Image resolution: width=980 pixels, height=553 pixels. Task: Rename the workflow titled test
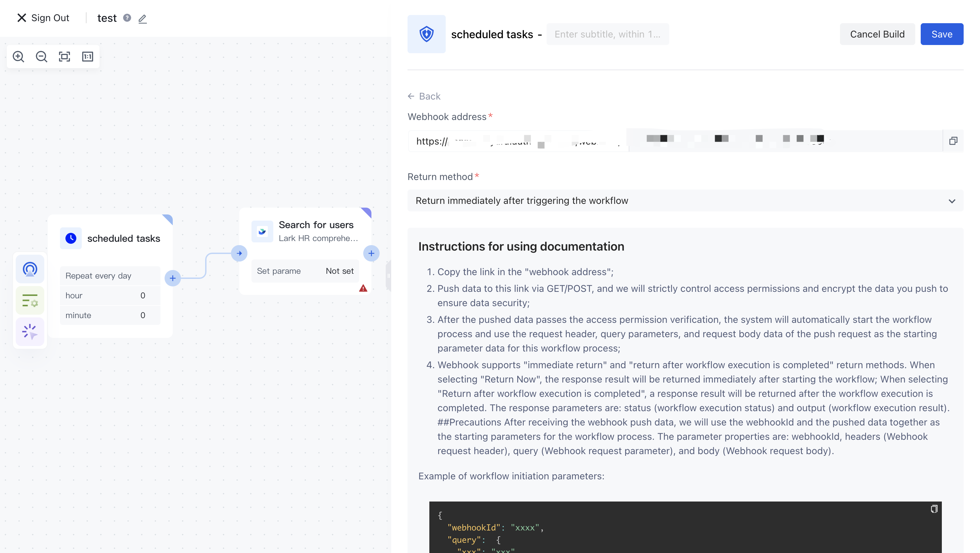point(142,18)
